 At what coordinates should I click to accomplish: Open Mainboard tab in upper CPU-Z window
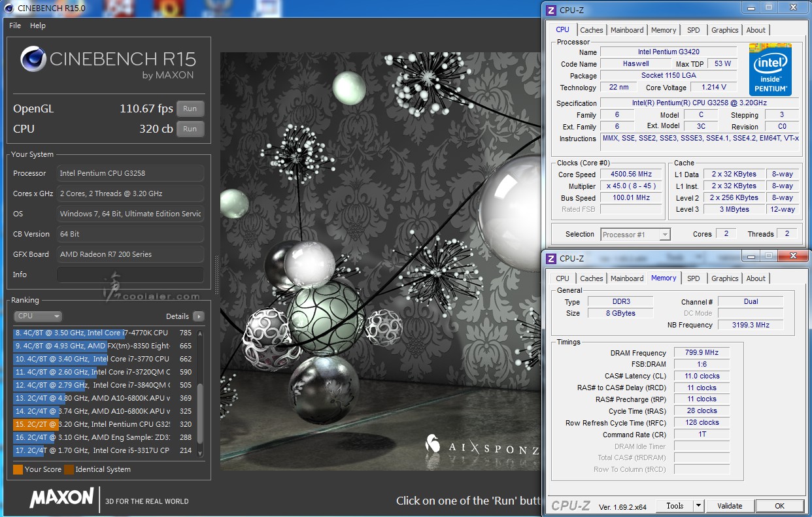tap(627, 30)
